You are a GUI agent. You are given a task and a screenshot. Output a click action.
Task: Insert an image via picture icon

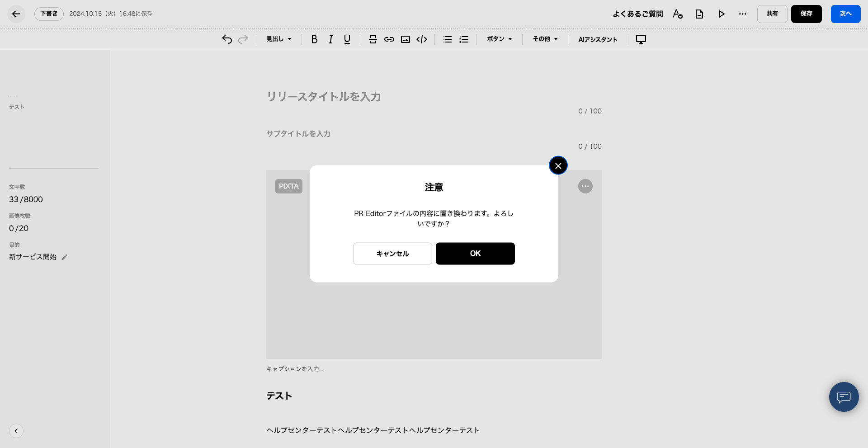point(406,39)
